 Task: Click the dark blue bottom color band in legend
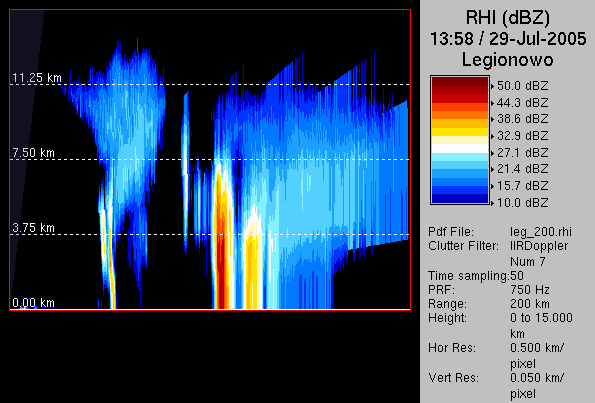[460, 199]
